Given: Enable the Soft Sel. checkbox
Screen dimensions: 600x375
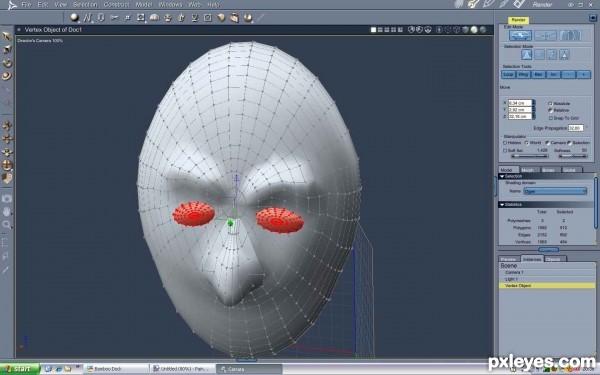Looking at the screenshot, I should (x=505, y=151).
